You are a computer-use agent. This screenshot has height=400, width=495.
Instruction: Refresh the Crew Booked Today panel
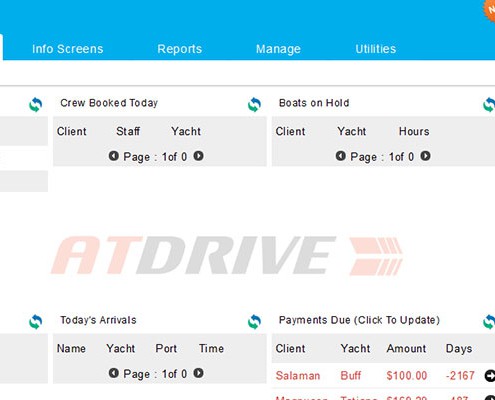click(254, 105)
